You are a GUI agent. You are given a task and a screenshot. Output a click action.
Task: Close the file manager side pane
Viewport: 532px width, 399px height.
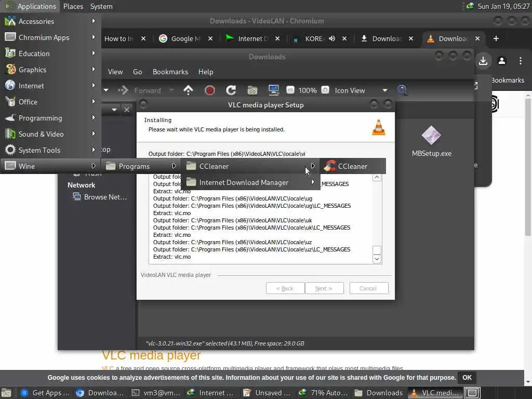point(127,110)
